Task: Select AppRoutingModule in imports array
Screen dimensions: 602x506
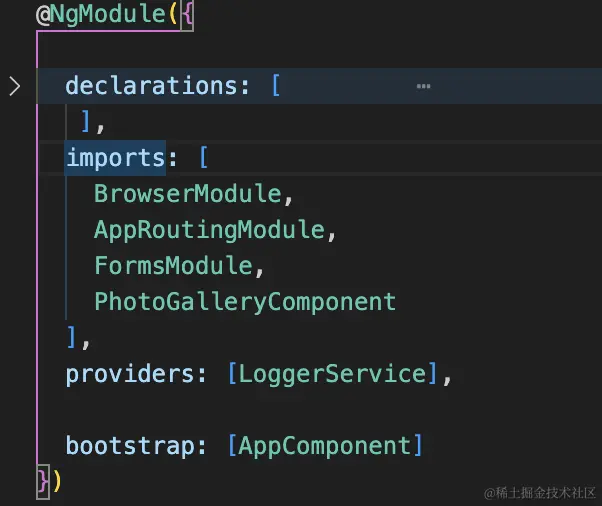Action: point(210,230)
